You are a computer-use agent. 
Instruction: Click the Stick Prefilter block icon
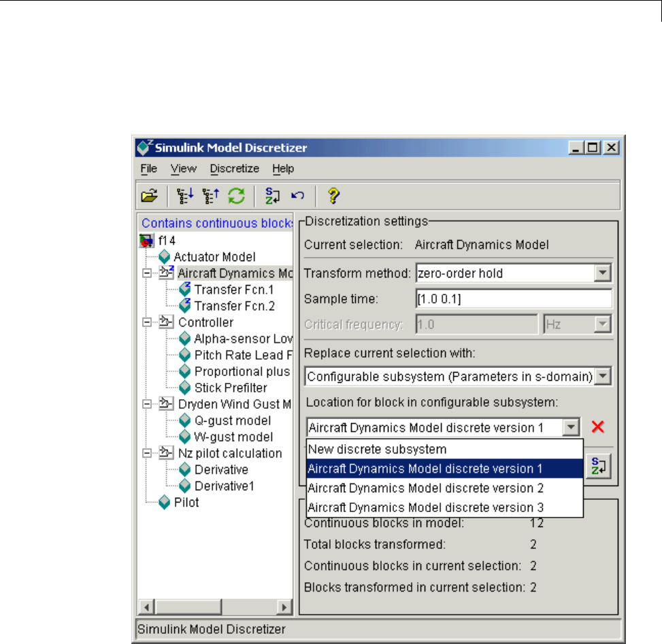(185, 388)
